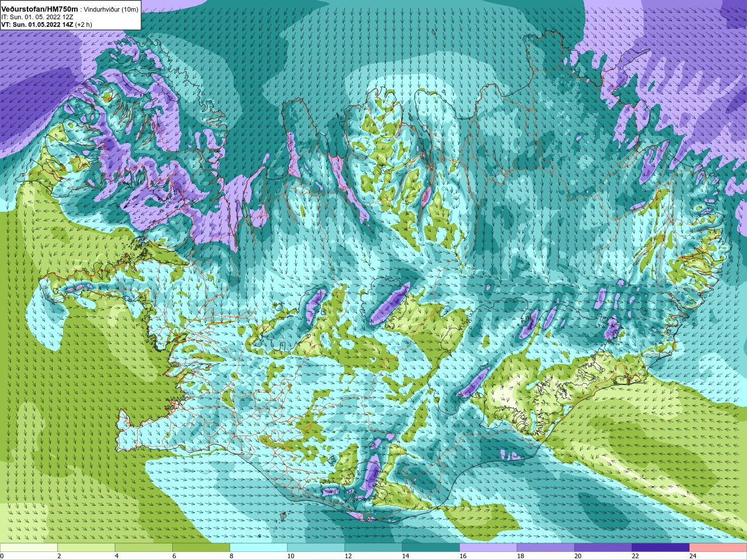The height and width of the screenshot is (560, 747).
Task: Click the "Vindurhviður (10m)" parameter label
Action: [111, 9]
